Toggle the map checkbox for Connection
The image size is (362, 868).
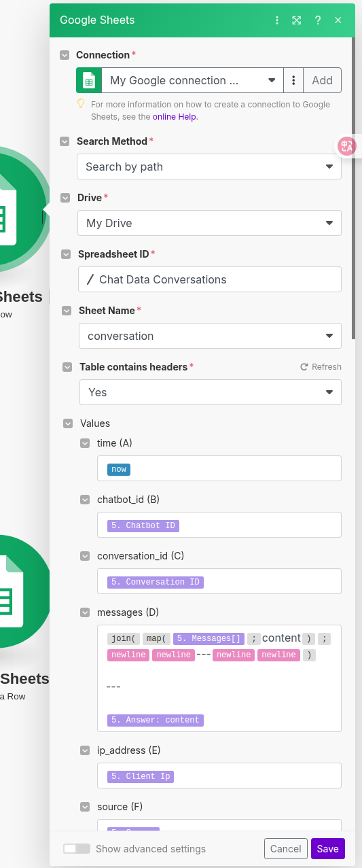[x=65, y=55]
